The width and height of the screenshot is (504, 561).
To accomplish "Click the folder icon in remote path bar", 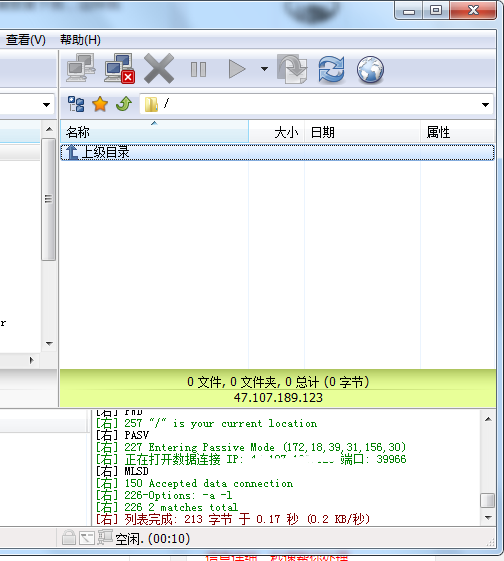I will coord(151,104).
